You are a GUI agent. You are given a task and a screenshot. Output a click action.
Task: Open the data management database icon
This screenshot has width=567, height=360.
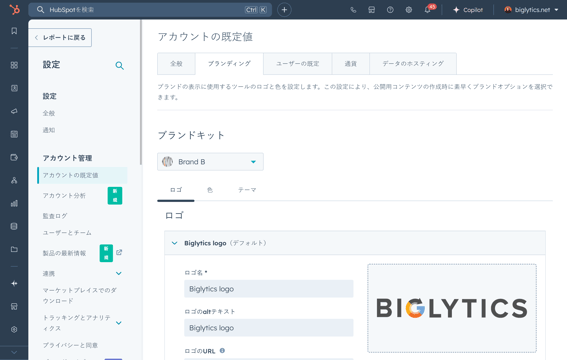[14, 227]
